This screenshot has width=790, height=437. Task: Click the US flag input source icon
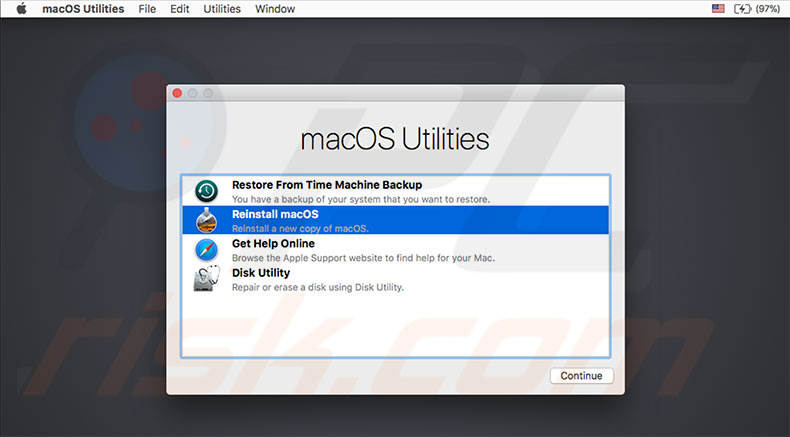718,9
